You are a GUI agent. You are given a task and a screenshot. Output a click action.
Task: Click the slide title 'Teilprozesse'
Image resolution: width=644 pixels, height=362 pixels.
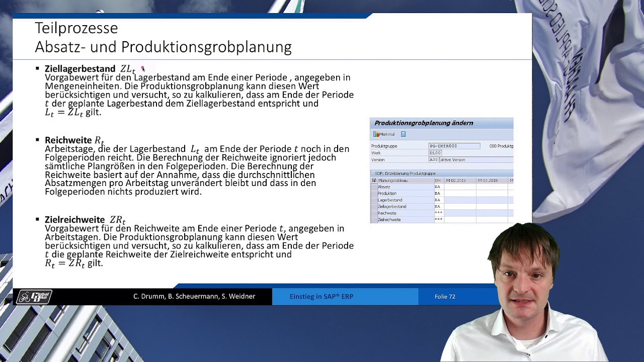pos(76,28)
